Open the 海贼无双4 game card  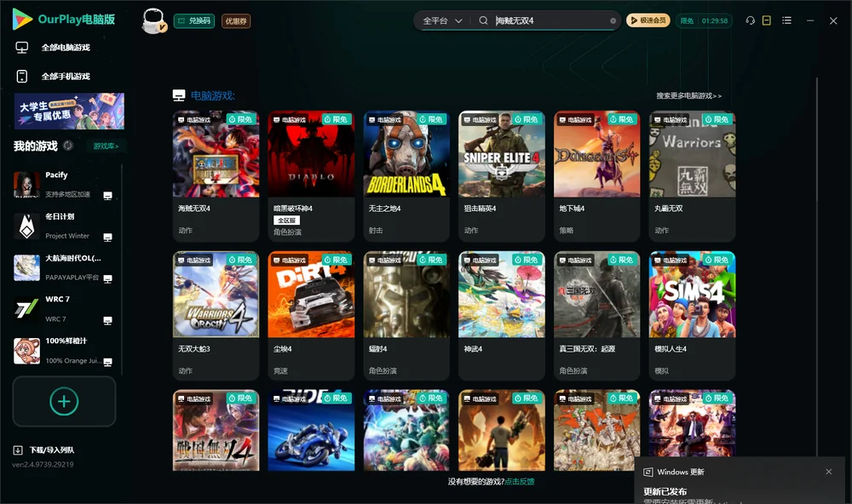click(216, 176)
